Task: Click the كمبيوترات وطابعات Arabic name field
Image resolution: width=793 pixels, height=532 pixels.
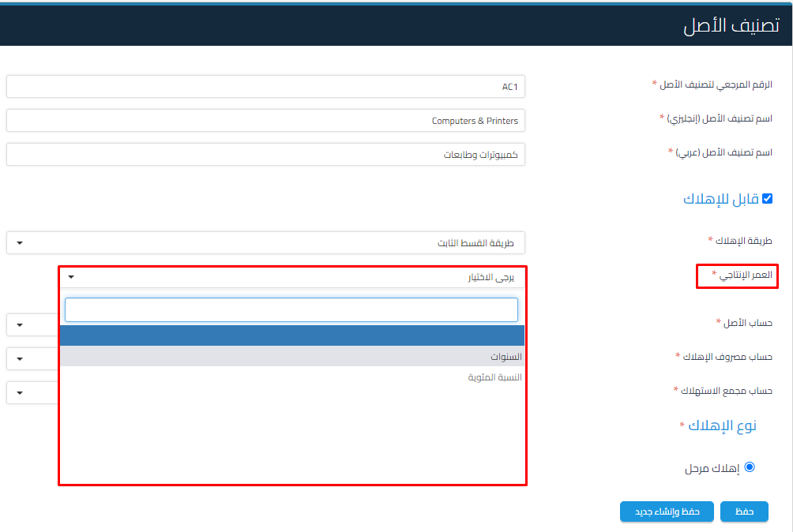Action: click(265, 155)
